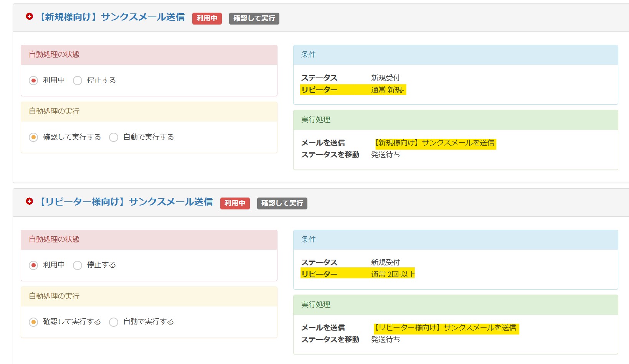Click the highlighted 通常 2回-以上 repeater value
The height and width of the screenshot is (364, 629).
[x=393, y=274]
